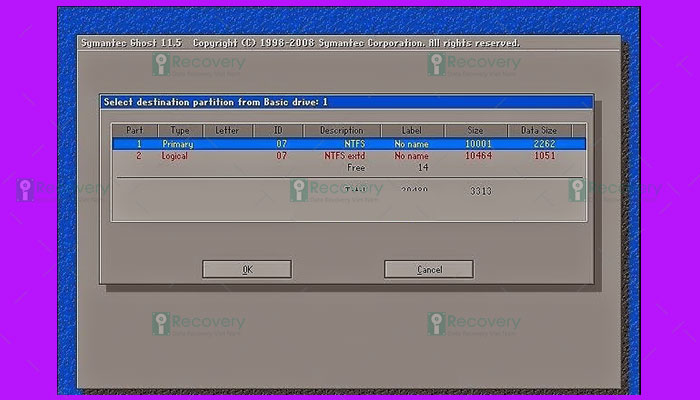Click data size value 2262
Image resolution: width=700 pixels, height=400 pixels.
(544, 144)
